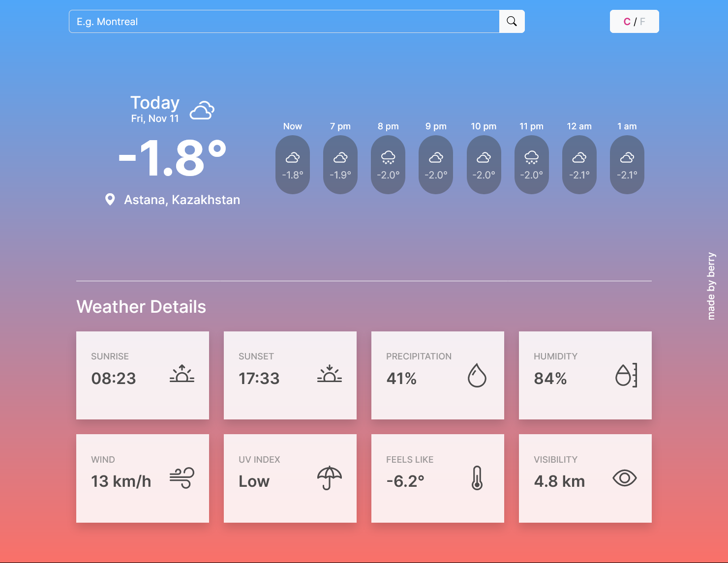The width and height of the screenshot is (728, 563).
Task: Click the raindrop icon on the Precipitation card
Action: pyautogui.click(x=477, y=376)
